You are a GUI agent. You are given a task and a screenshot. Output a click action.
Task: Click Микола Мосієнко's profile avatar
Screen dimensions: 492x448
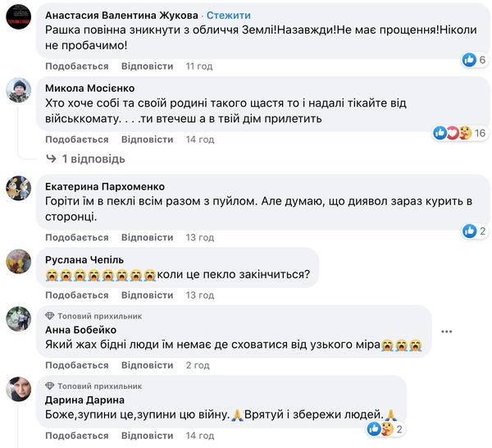click(19, 91)
